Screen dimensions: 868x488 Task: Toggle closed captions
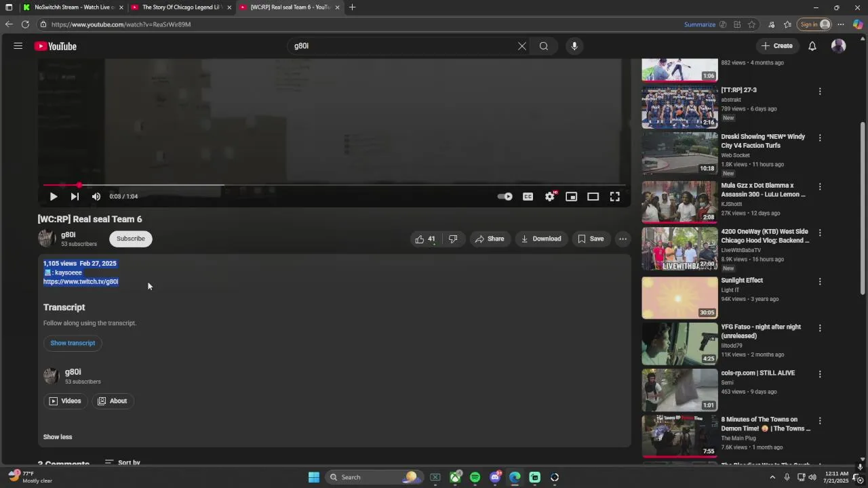(528, 197)
